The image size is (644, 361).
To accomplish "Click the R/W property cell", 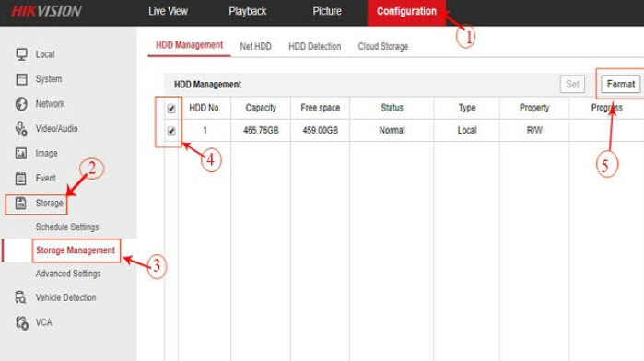I will 534,131.
